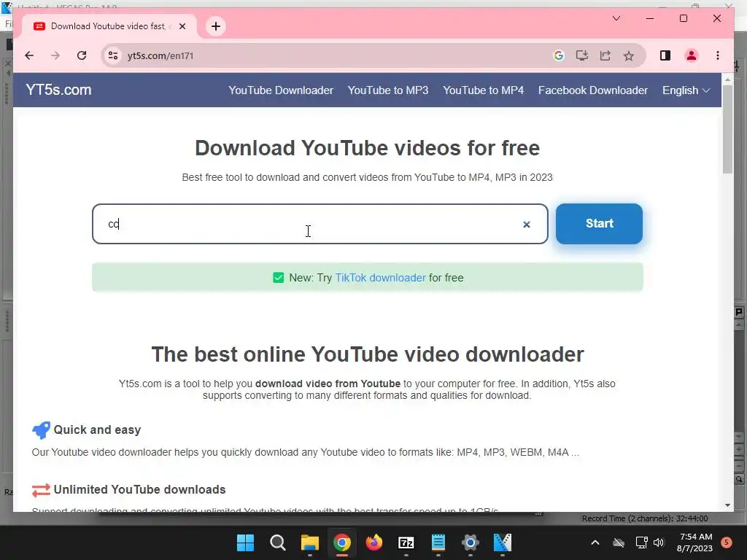Select the Download Youtube video tab
The width and height of the screenshot is (747, 560).
point(109,26)
